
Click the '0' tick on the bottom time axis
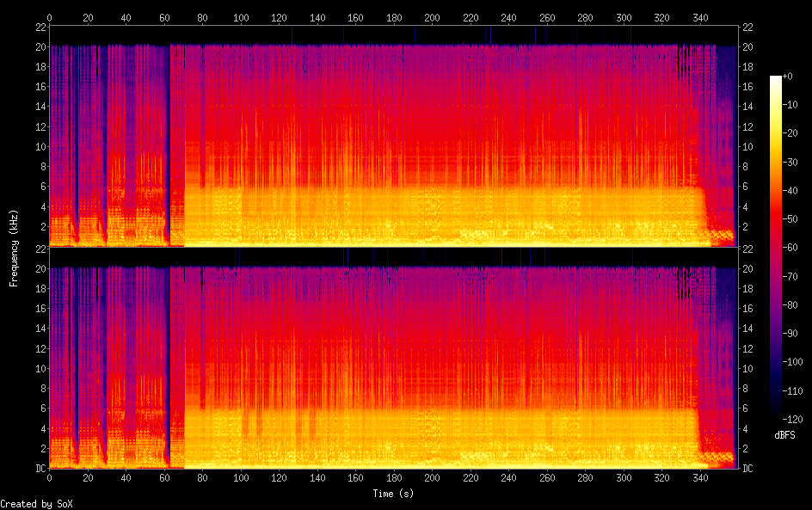click(49, 478)
